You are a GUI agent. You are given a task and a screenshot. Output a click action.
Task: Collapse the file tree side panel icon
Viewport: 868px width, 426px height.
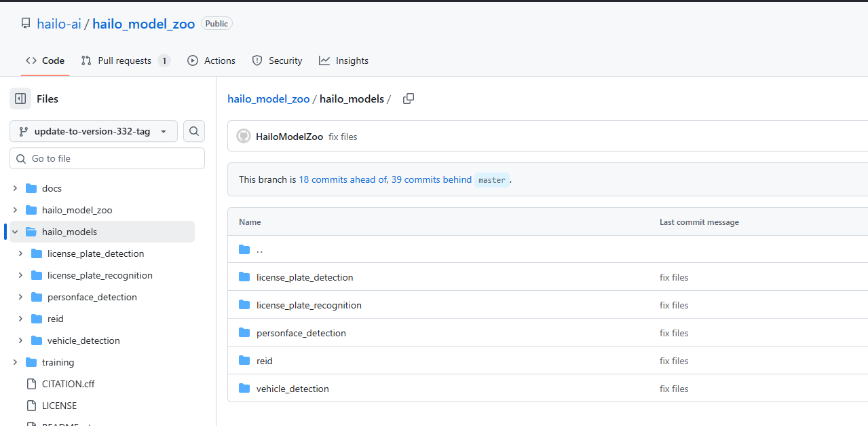pyautogui.click(x=20, y=99)
